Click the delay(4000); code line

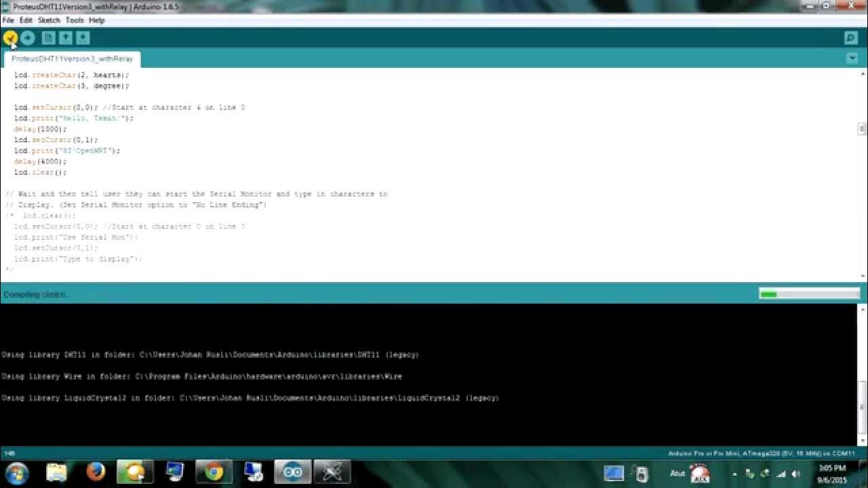[x=40, y=161]
